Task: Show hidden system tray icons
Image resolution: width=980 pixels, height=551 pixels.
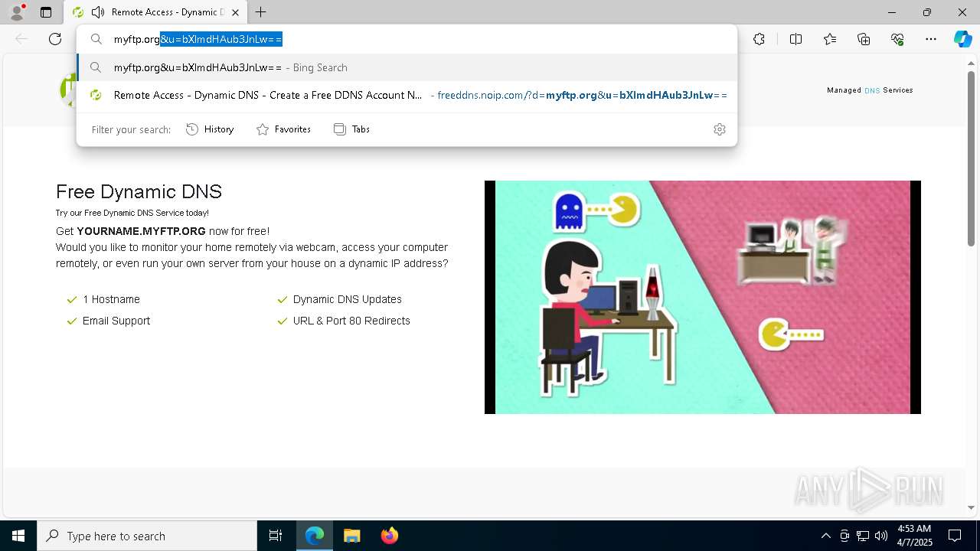Action: pyautogui.click(x=825, y=536)
